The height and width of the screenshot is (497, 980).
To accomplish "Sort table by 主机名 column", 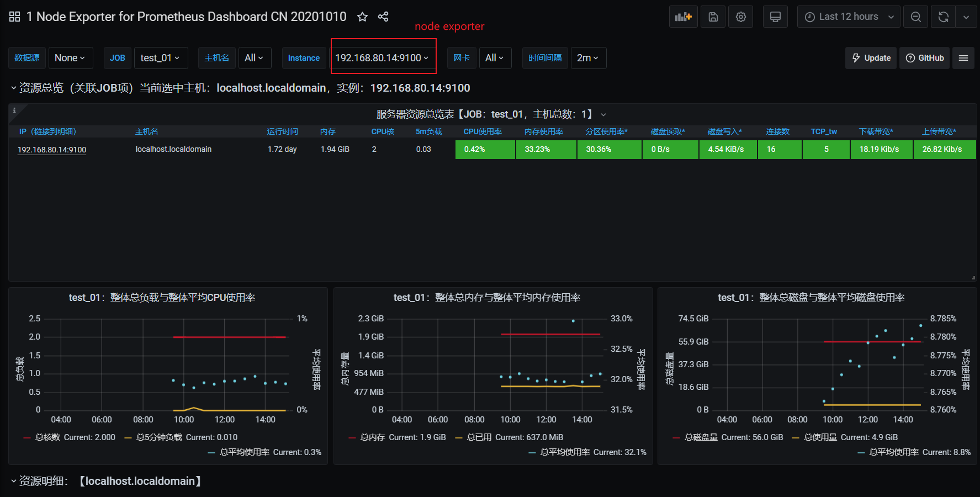I will (x=146, y=131).
